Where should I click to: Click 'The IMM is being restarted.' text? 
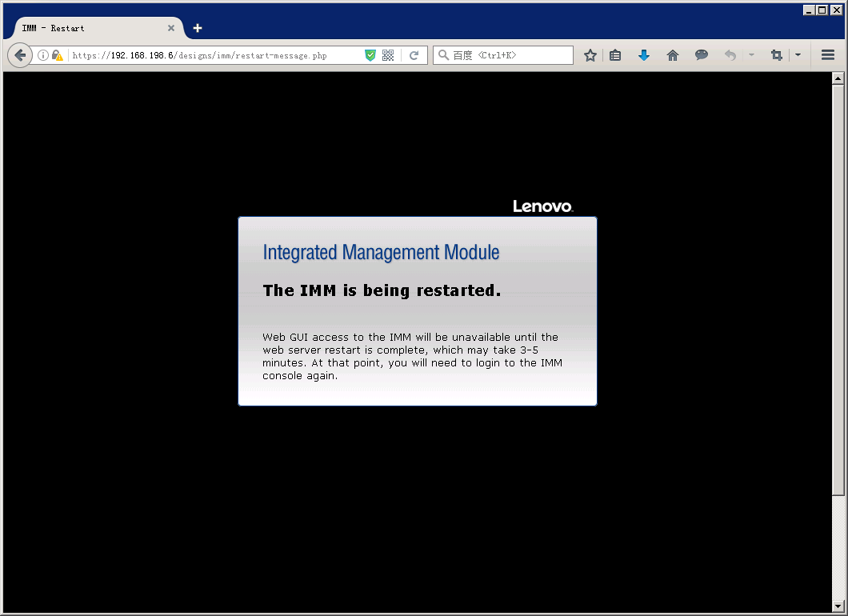pyautogui.click(x=382, y=290)
